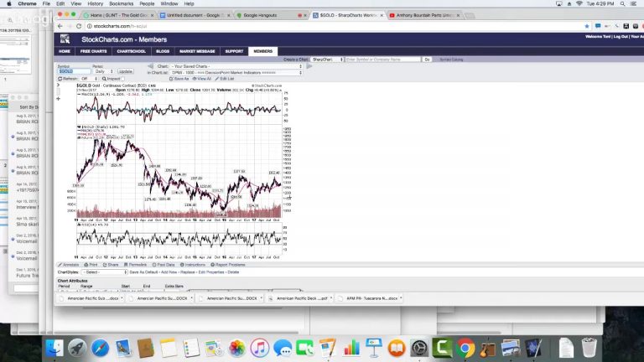This screenshot has width=644, height=362.
Task: Switch to the Google Hangouts browser tab
Action: point(271,15)
